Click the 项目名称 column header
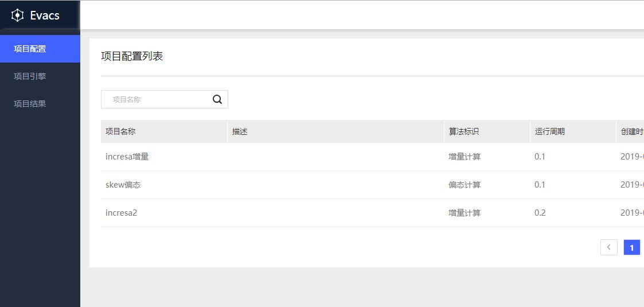 (120, 131)
